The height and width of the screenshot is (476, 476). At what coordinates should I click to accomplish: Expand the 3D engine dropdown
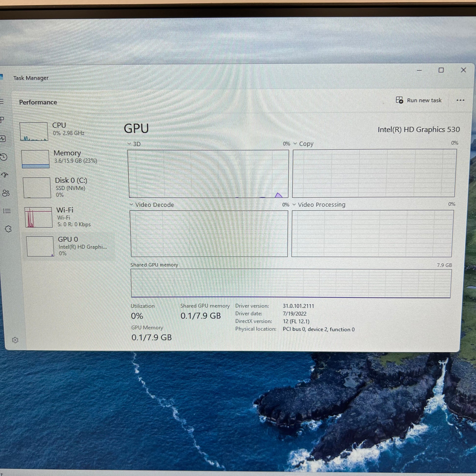(x=134, y=144)
